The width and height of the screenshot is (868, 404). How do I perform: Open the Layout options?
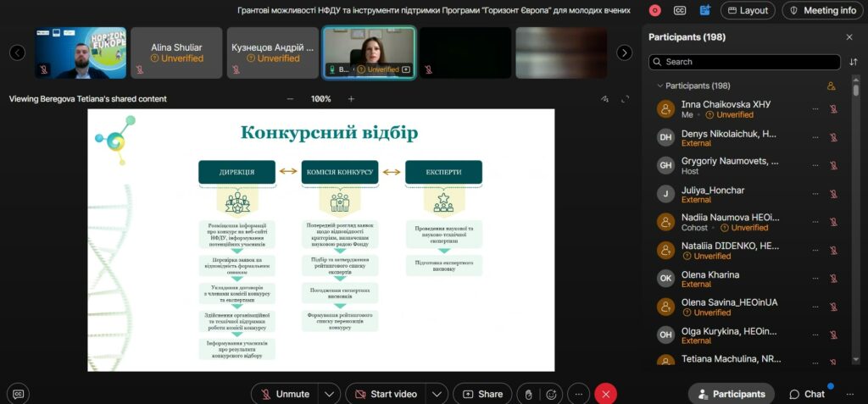click(748, 10)
